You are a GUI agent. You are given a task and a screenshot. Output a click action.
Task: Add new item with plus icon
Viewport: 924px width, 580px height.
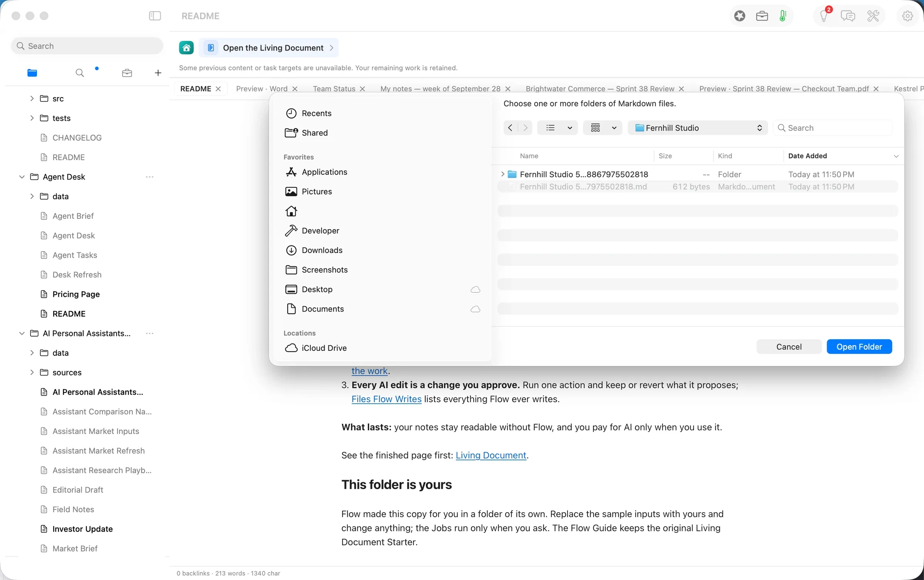coord(158,73)
